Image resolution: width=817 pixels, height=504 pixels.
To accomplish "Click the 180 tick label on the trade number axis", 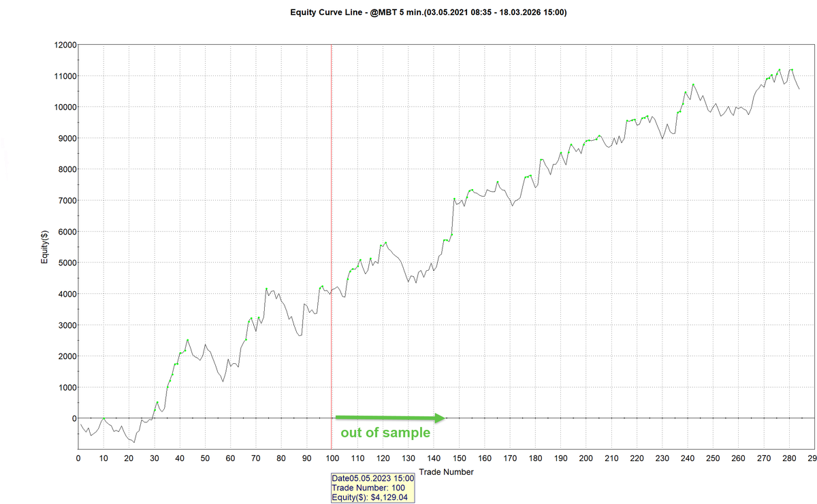I will [535, 458].
